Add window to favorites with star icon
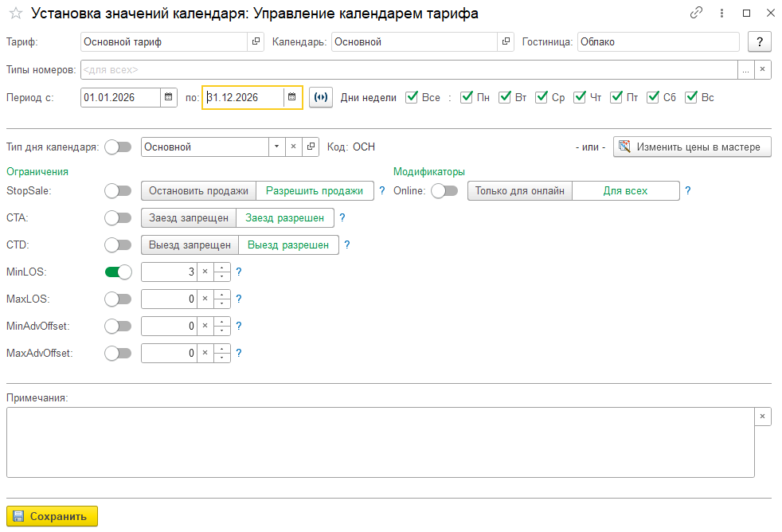This screenshot has height=532, width=782. [15, 14]
